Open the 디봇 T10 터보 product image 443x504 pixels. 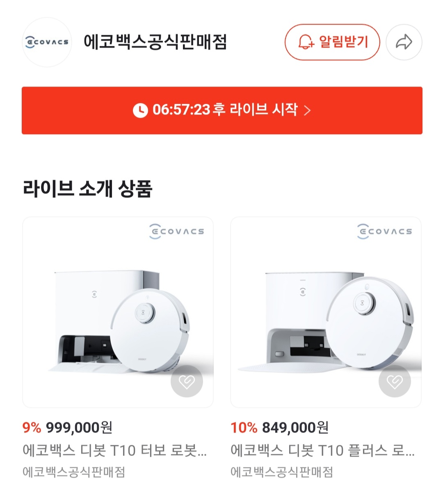click(x=118, y=312)
